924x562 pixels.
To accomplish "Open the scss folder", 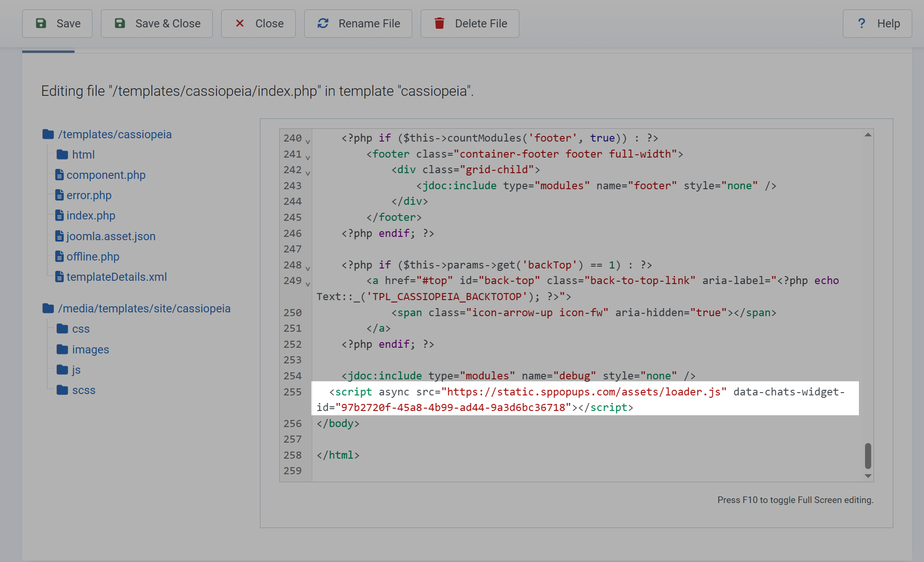I will point(83,390).
